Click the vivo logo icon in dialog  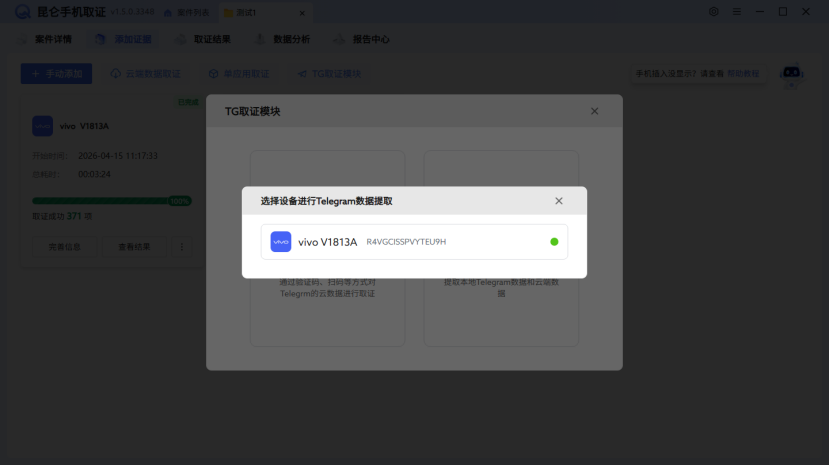(281, 242)
